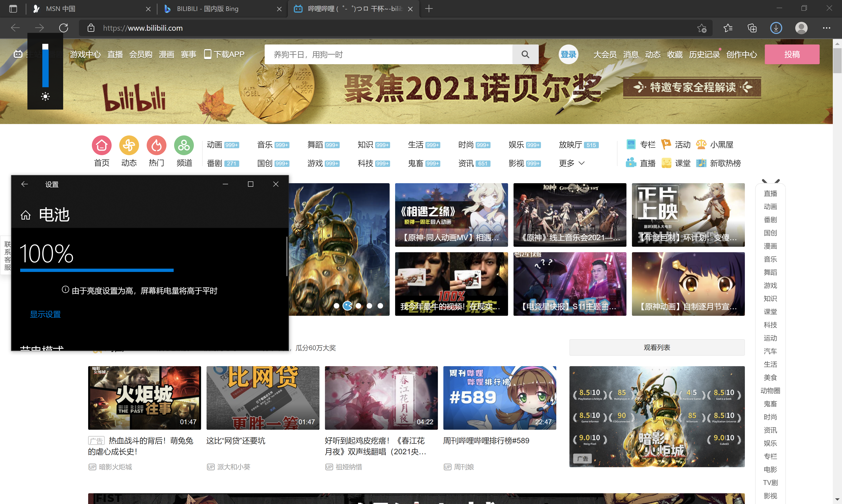View site information lock icon

coord(91,28)
